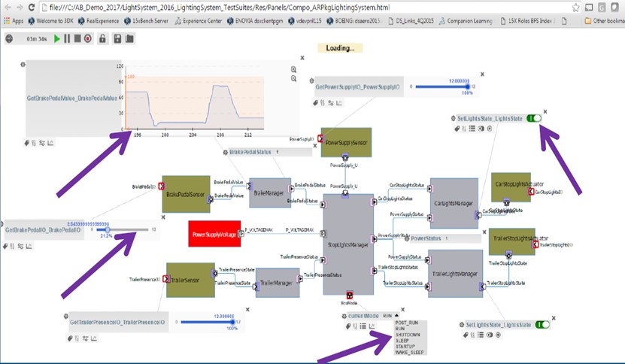Viewport: 625px width, 364px height.
Task: Click the GetPowerSupplyIO slider handle
Action: (x=468, y=86)
